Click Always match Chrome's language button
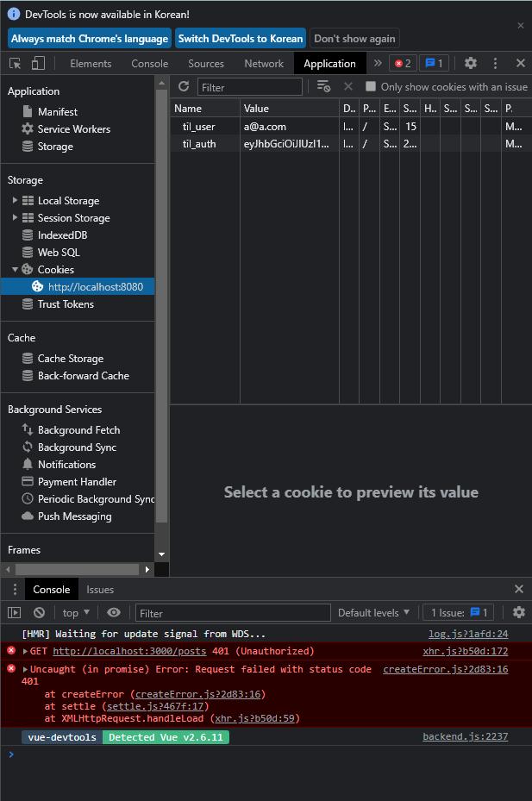The height and width of the screenshot is (801, 532). [x=90, y=39]
